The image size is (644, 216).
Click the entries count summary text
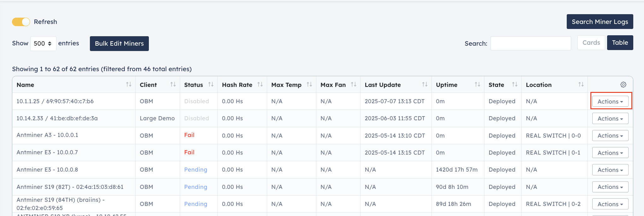pyautogui.click(x=102, y=69)
